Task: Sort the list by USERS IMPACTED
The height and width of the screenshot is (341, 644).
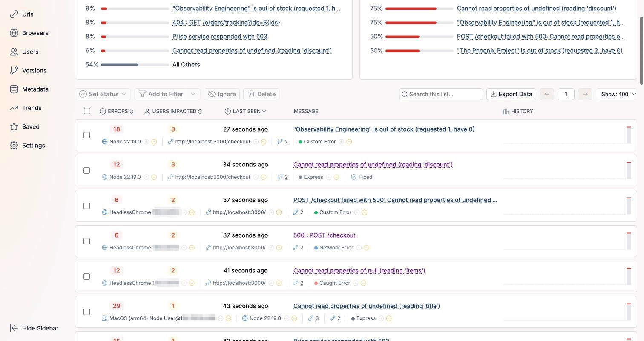Action: tap(173, 111)
